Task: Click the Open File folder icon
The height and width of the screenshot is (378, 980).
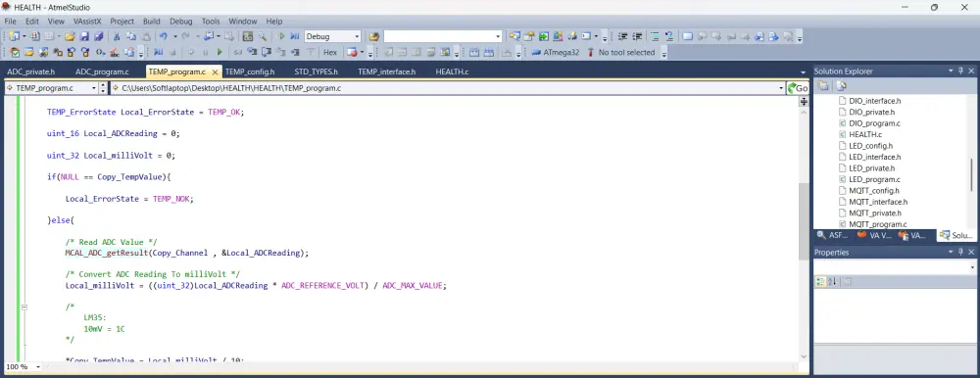Action: click(x=70, y=37)
